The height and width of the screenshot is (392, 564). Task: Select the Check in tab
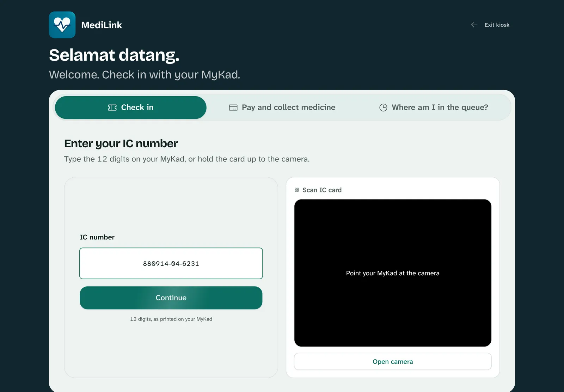click(x=131, y=108)
